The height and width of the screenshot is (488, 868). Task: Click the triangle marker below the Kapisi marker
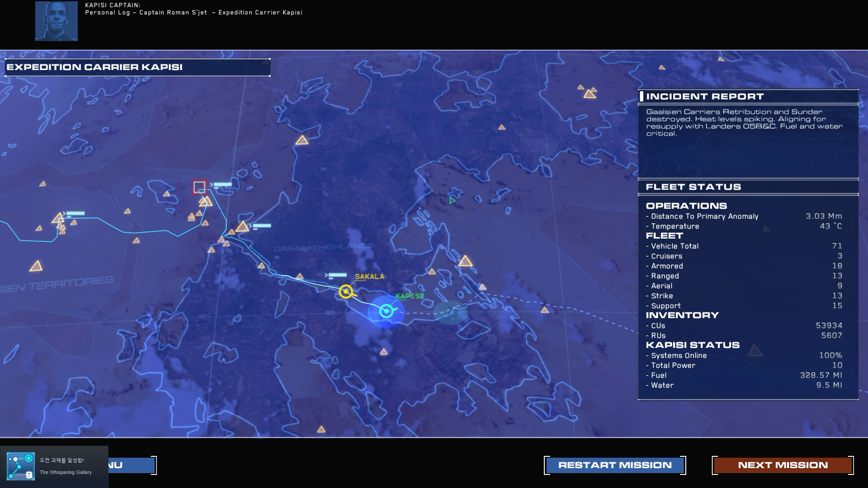383,352
